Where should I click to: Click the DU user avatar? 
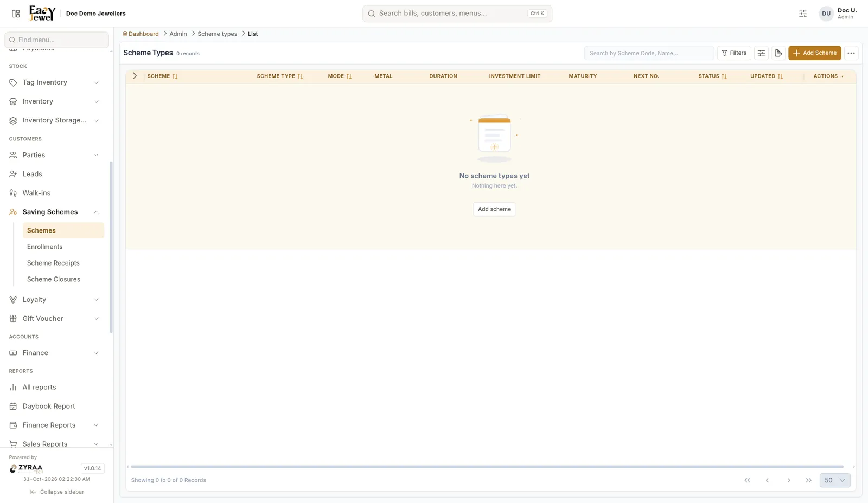(826, 14)
